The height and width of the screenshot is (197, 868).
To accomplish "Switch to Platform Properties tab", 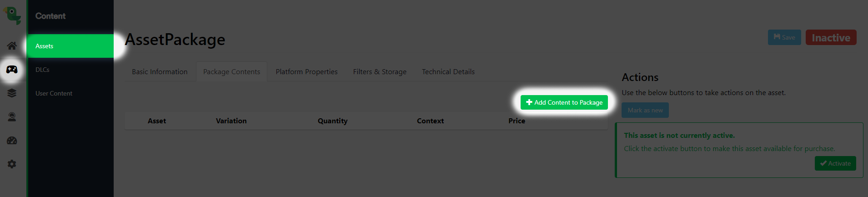I will click(x=306, y=72).
